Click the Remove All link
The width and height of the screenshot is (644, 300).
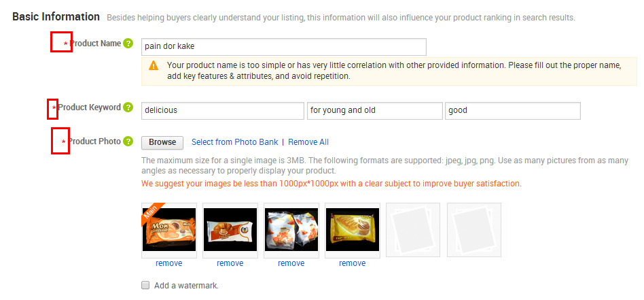(308, 142)
